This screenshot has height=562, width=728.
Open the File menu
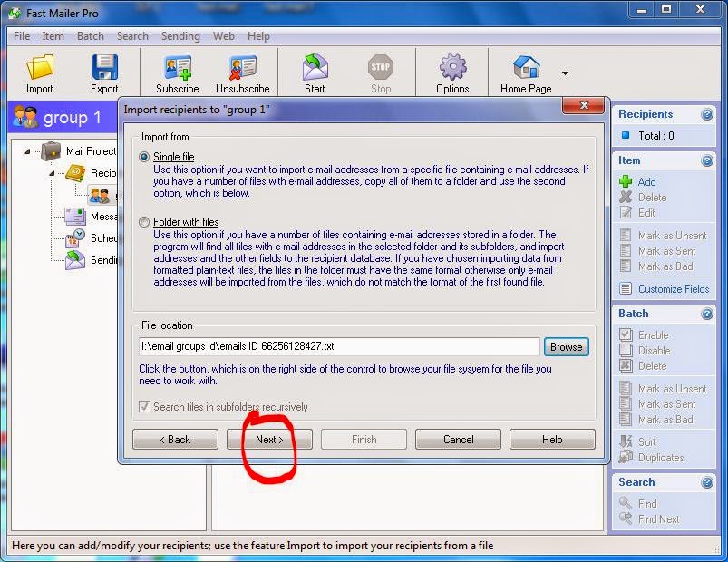(22, 35)
